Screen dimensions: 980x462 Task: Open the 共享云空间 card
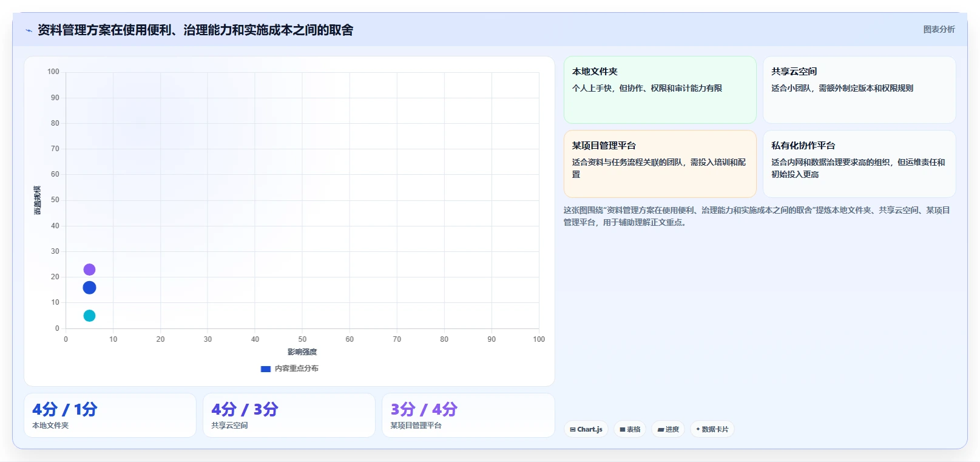pos(859,90)
